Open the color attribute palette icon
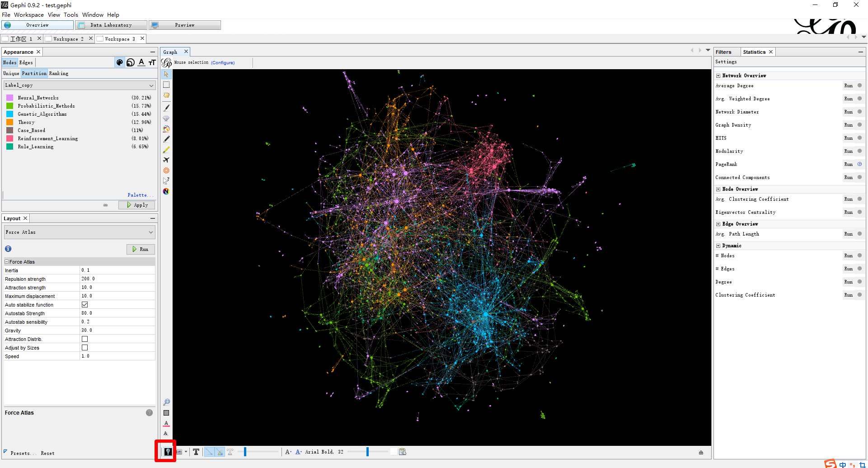 pyautogui.click(x=119, y=62)
